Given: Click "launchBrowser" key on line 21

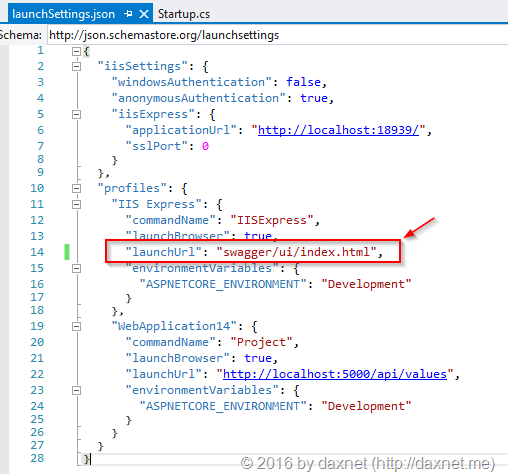Looking at the screenshot, I should (178, 358).
